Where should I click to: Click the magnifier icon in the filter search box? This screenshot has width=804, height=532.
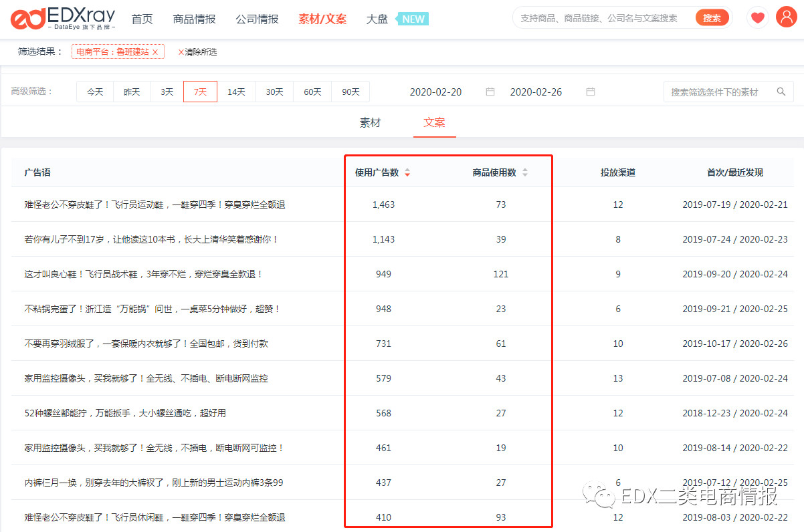(781, 92)
